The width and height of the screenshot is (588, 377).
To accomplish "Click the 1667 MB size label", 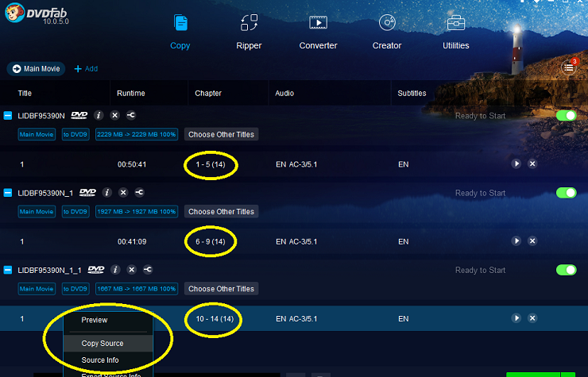I will coord(137,289).
